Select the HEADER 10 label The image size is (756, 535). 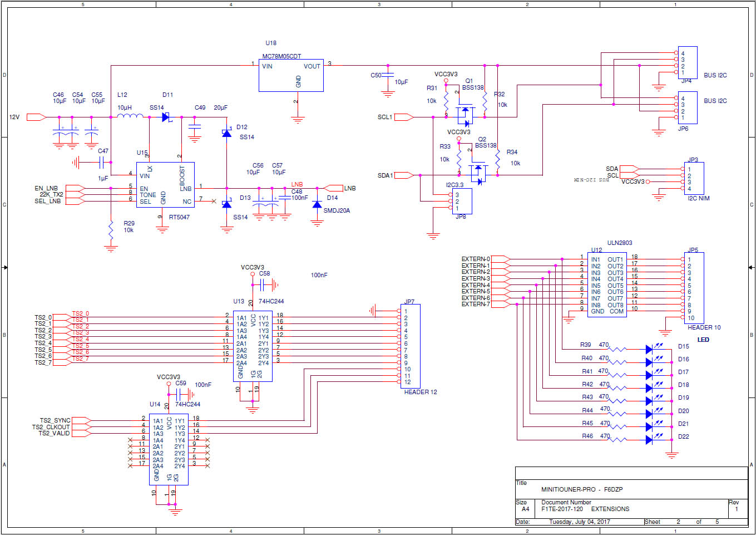pos(704,327)
